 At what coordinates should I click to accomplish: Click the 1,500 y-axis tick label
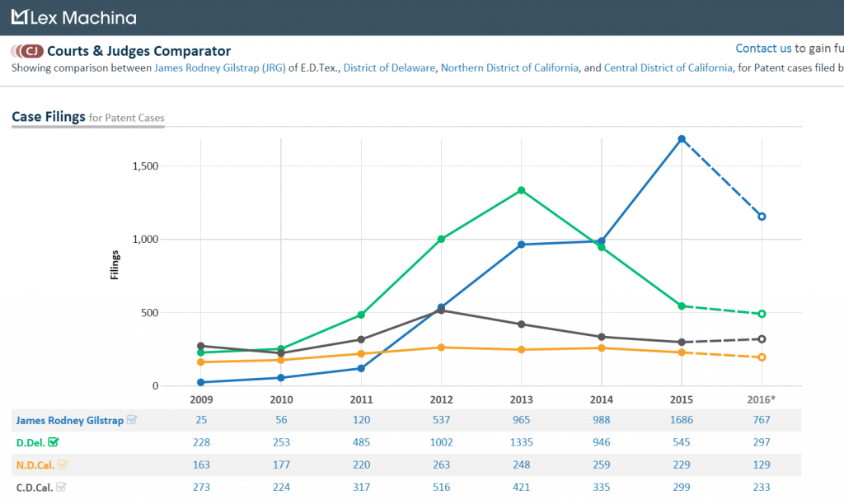click(x=145, y=166)
